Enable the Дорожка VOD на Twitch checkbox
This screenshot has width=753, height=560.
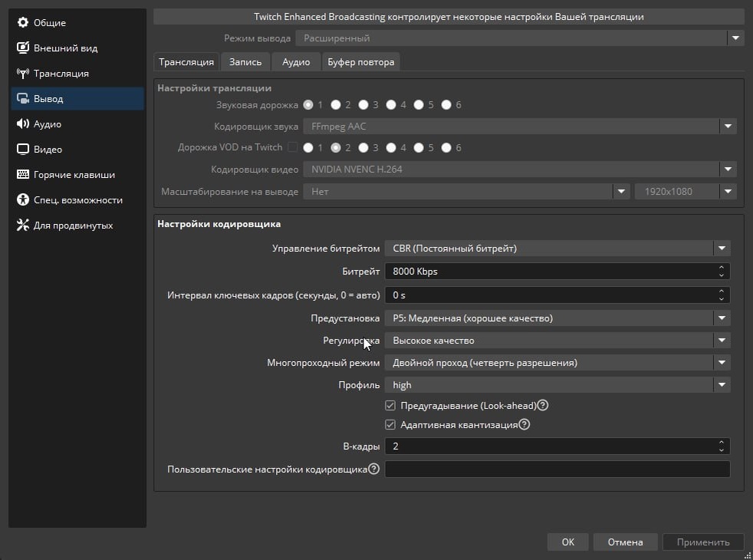[292, 147]
